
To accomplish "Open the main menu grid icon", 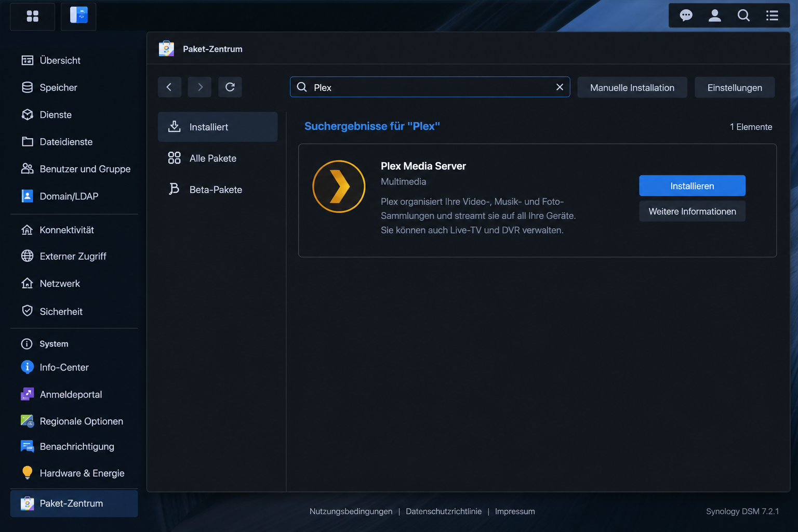I will 32,16.
